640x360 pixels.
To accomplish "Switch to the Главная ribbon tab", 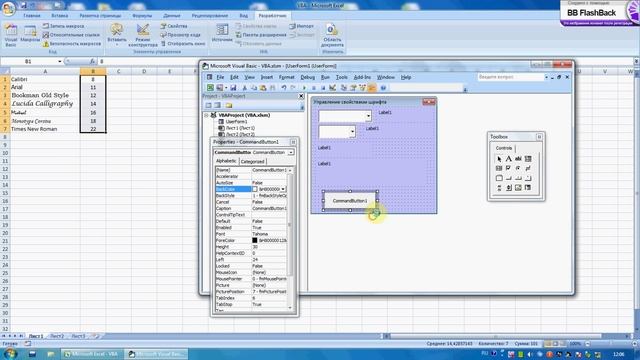I will [x=32, y=16].
